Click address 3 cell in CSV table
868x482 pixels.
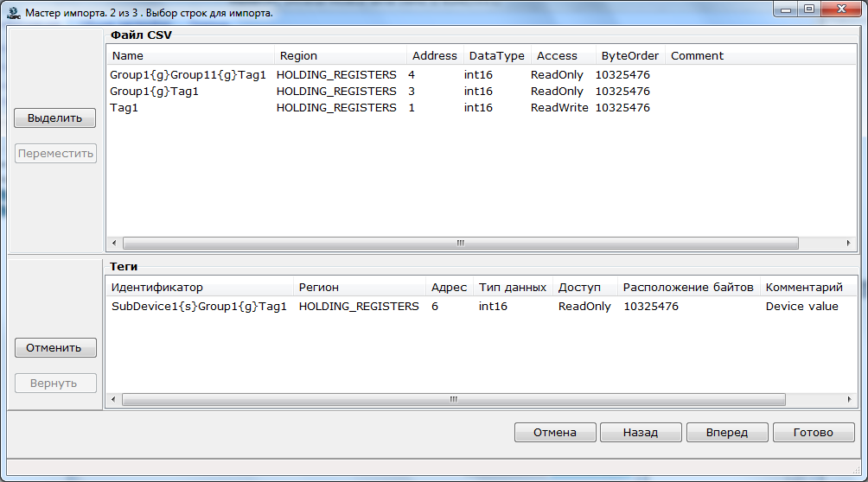pos(412,92)
